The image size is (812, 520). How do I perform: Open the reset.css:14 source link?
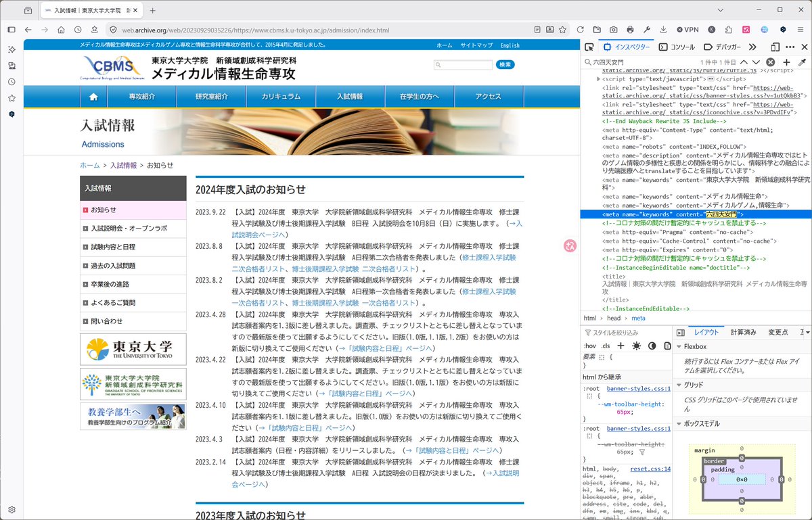(650, 469)
